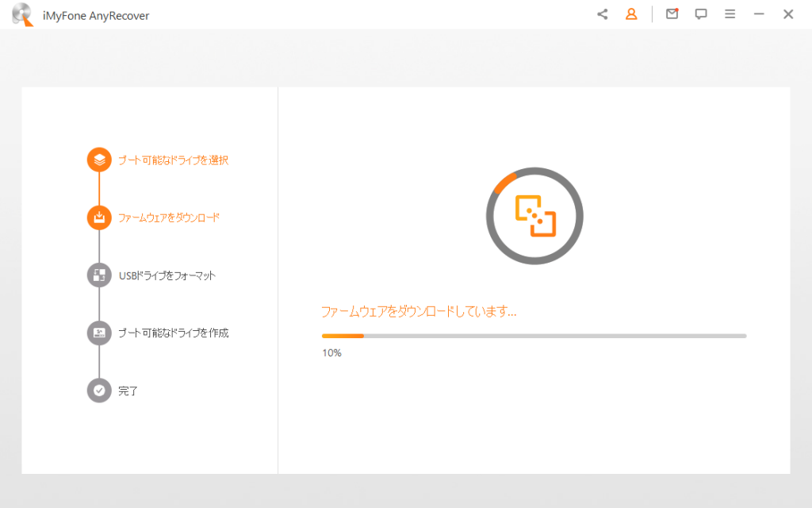
Task: Open the orange user account icon
Action: point(631,14)
